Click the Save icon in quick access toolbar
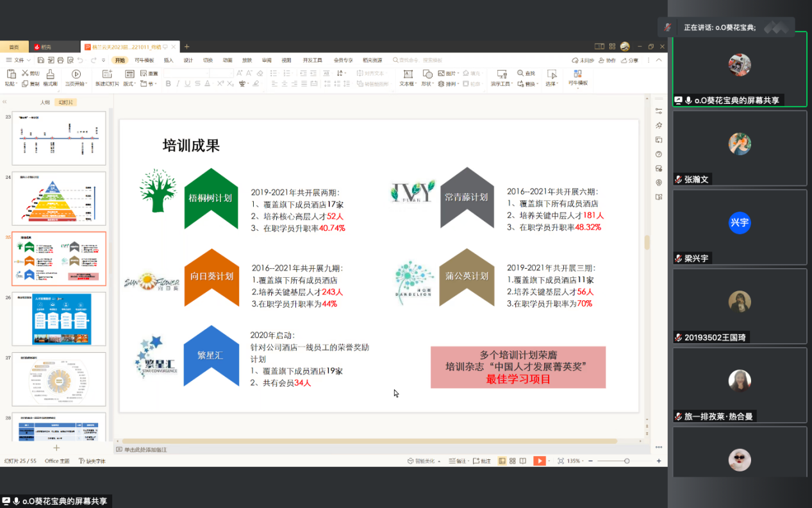812x508 pixels. pyautogui.click(x=40, y=60)
